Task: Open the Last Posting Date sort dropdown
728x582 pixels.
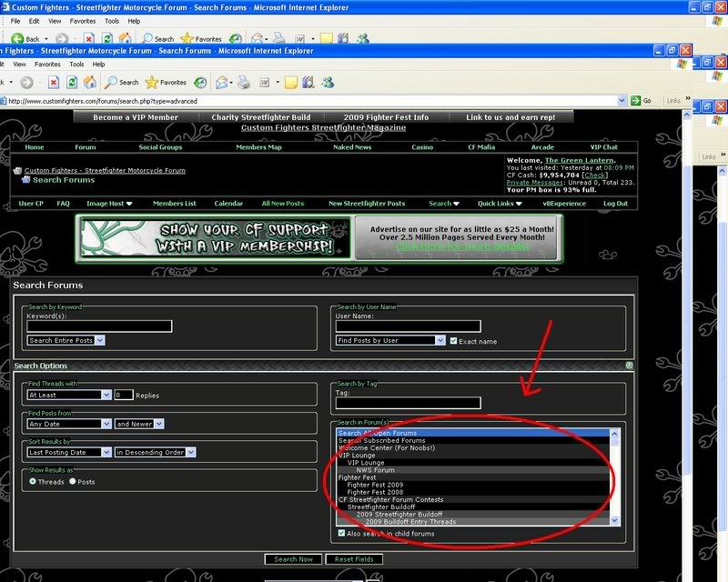Action: tap(69, 452)
